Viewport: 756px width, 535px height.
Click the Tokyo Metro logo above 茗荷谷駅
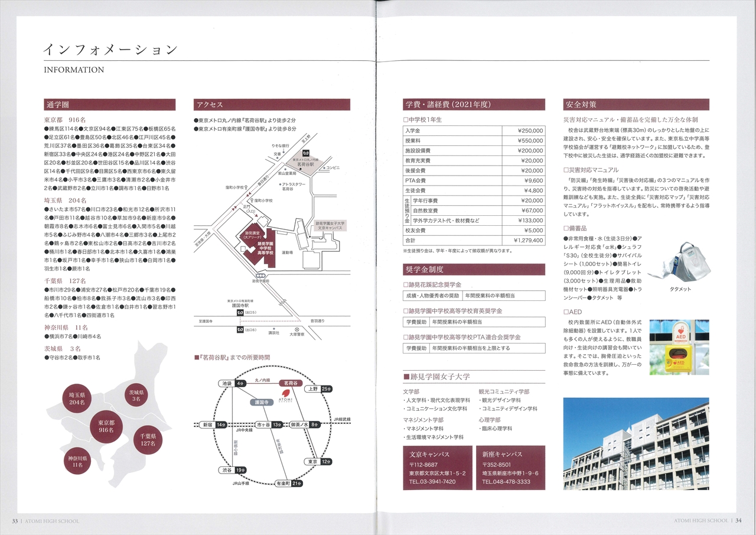[306, 154]
